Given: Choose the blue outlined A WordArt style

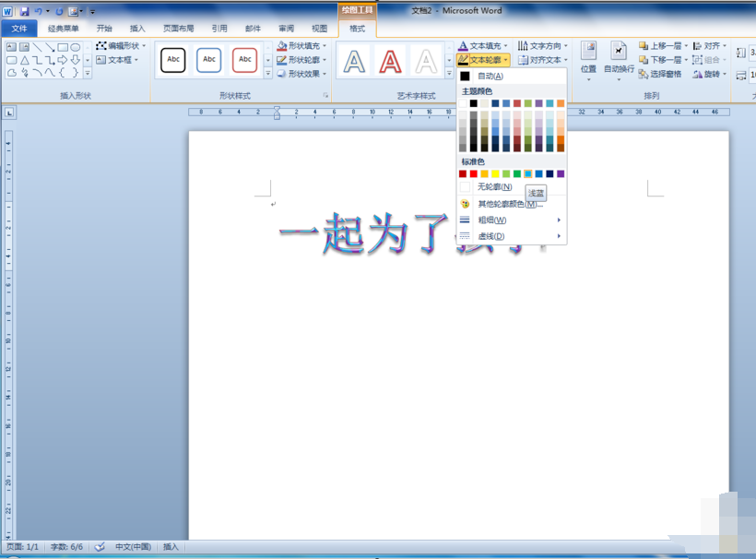Looking at the screenshot, I should tap(354, 61).
